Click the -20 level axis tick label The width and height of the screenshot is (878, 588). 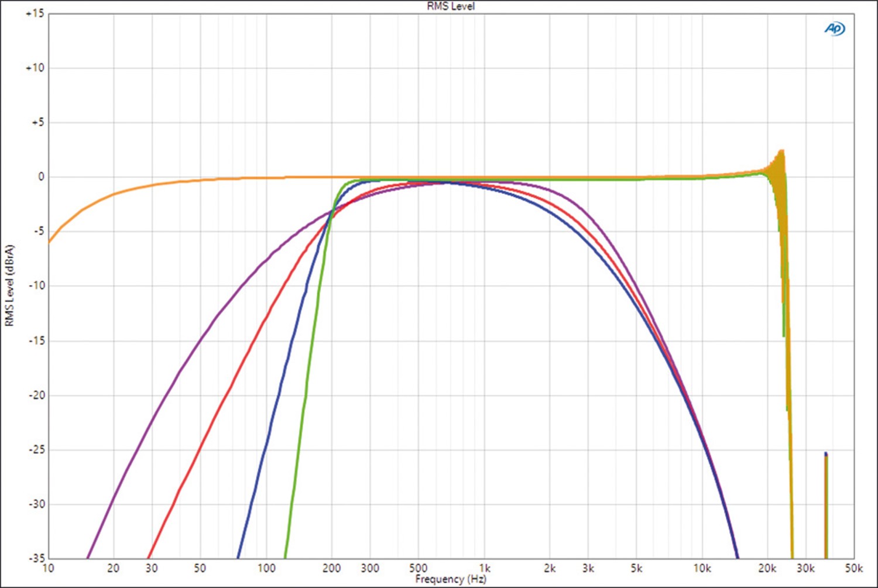[x=36, y=395]
